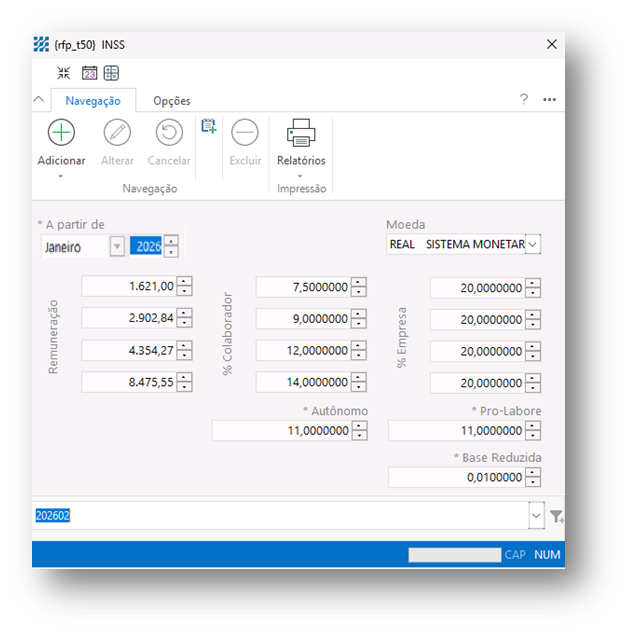Open help question mark icon
Image resolution: width=630 pixels, height=634 pixels.
tap(523, 100)
